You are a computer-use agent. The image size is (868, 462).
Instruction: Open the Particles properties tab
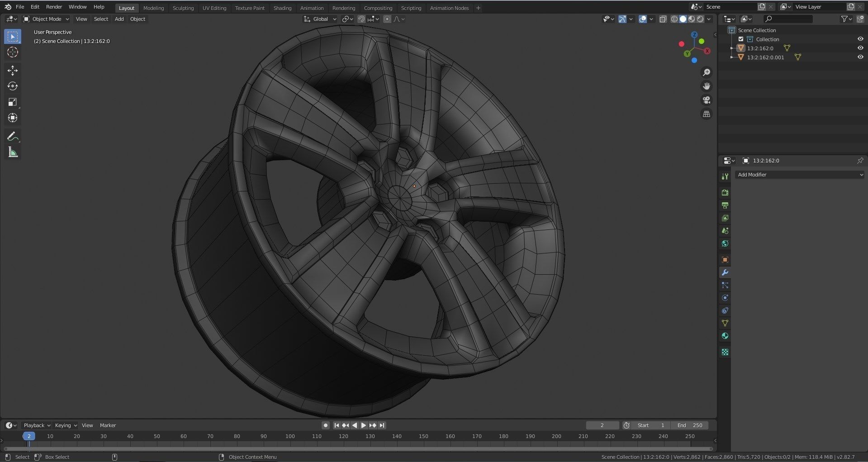point(725,285)
